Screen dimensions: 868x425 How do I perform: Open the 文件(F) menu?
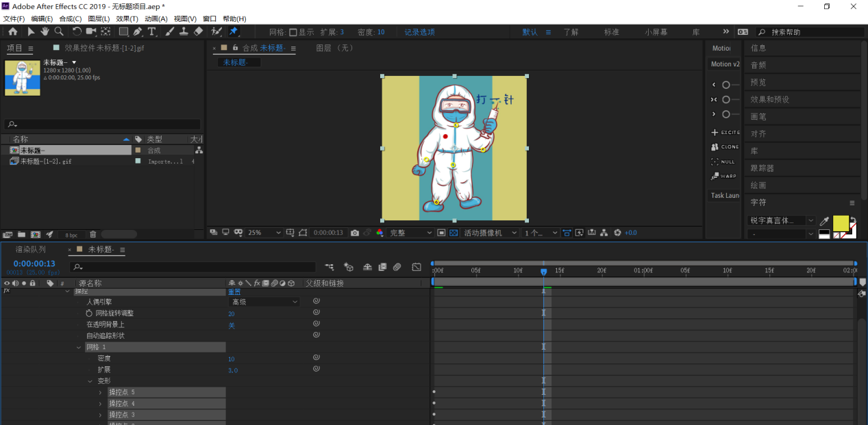(x=14, y=18)
